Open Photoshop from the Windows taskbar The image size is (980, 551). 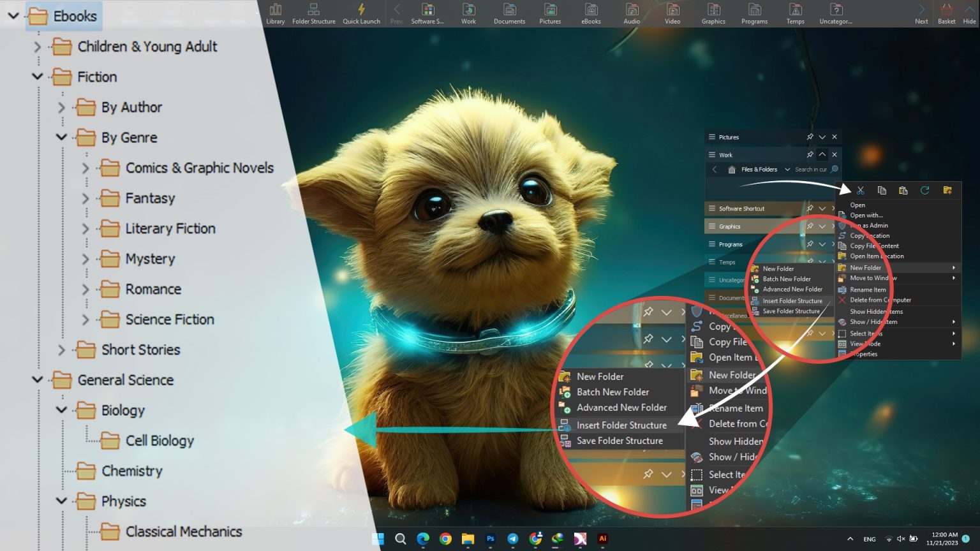(490, 539)
